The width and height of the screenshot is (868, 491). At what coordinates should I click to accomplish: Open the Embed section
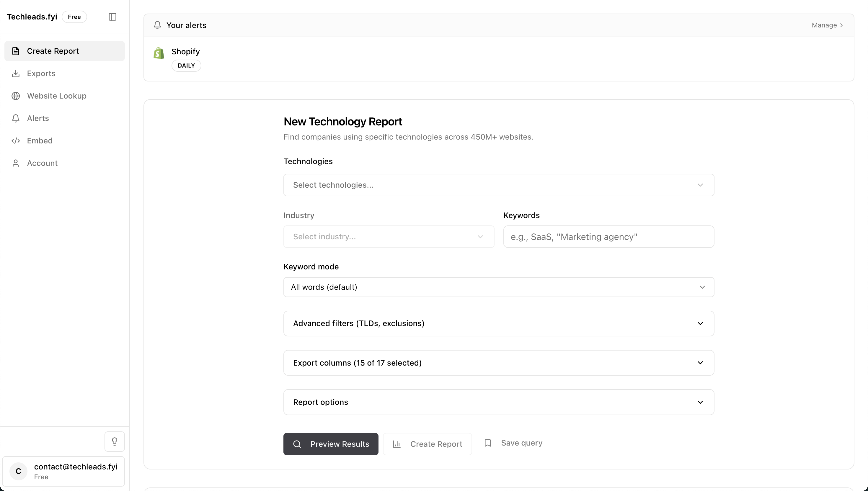(x=64, y=141)
